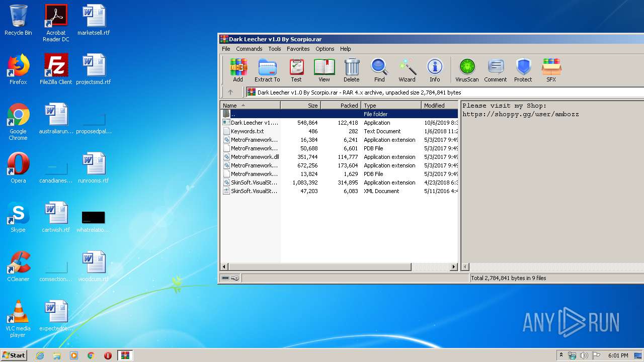The height and width of the screenshot is (362, 644).
Task: Sort by Packed column header
Action: coord(341,106)
